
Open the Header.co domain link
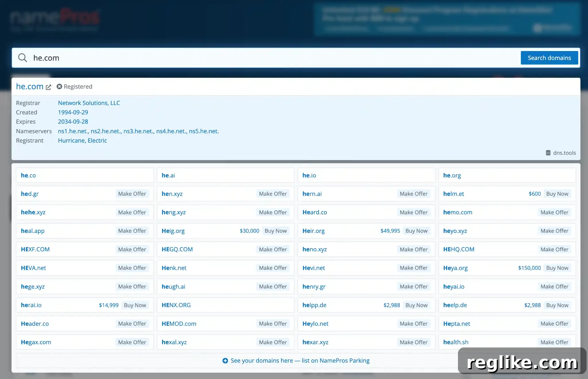tap(35, 324)
